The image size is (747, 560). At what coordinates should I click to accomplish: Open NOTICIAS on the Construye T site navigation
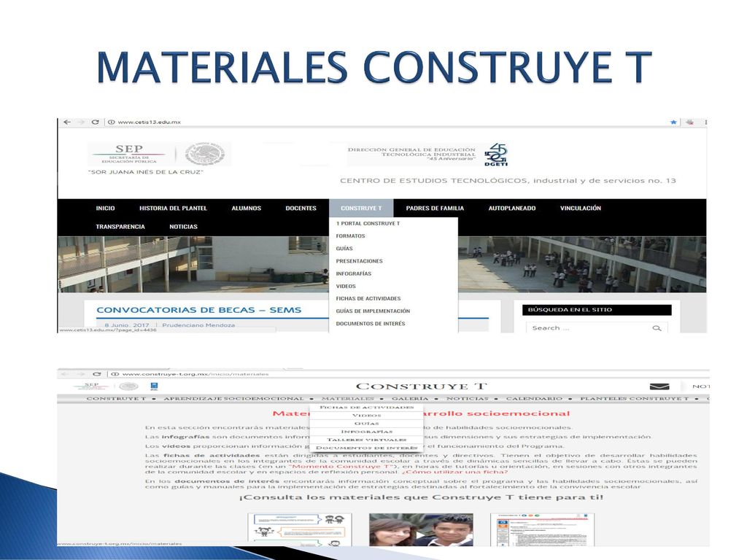point(468,399)
